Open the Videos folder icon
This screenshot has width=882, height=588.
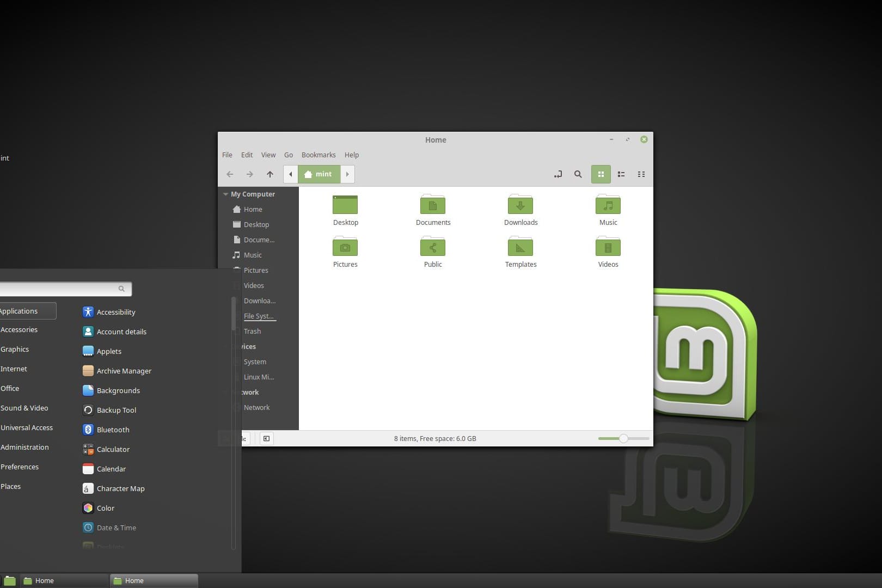pos(608,247)
